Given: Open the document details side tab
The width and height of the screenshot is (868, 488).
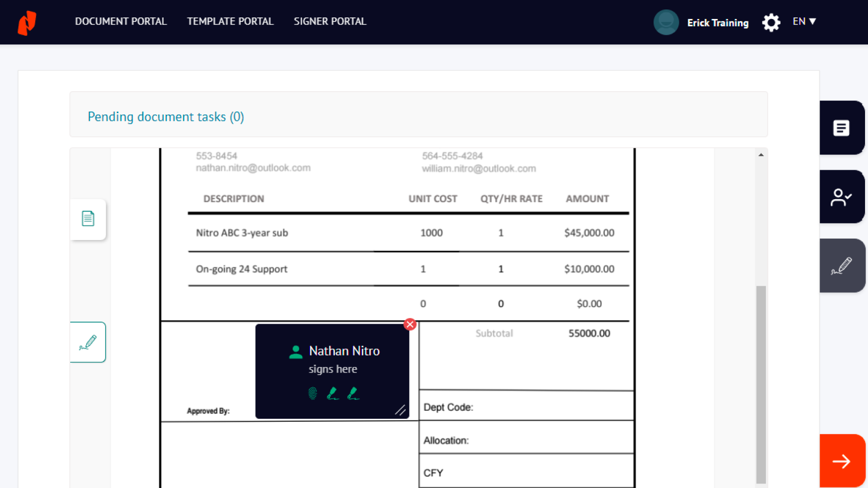Looking at the screenshot, I should coord(842,128).
